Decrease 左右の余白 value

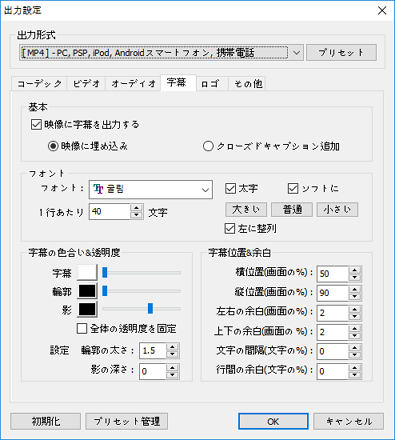[x=355, y=317]
